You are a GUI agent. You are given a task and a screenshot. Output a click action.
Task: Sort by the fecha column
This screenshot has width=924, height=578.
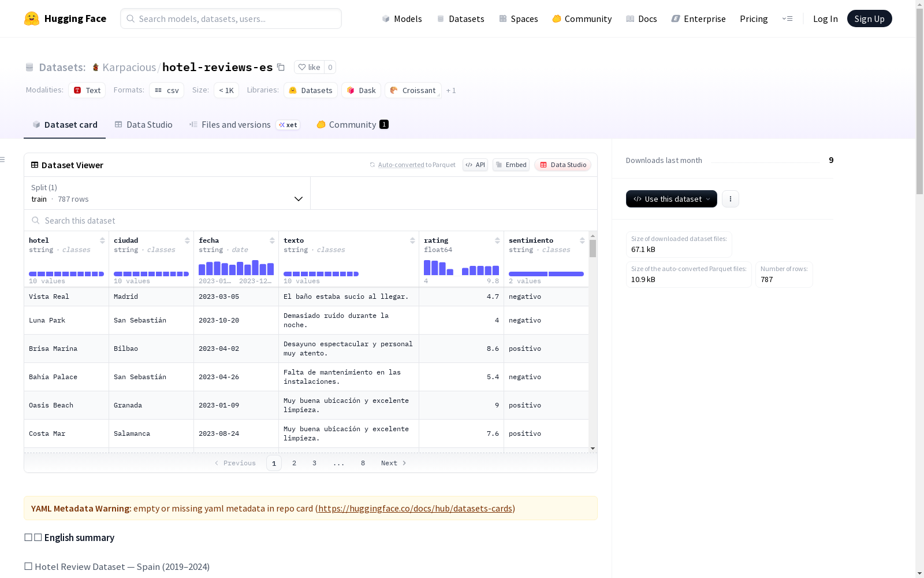pos(272,240)
